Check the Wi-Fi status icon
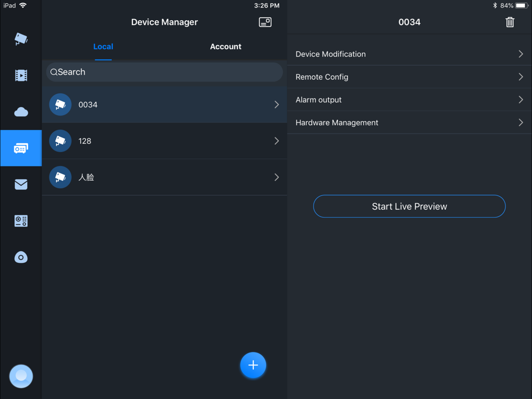532x399 pixels. tap(23, 5)
